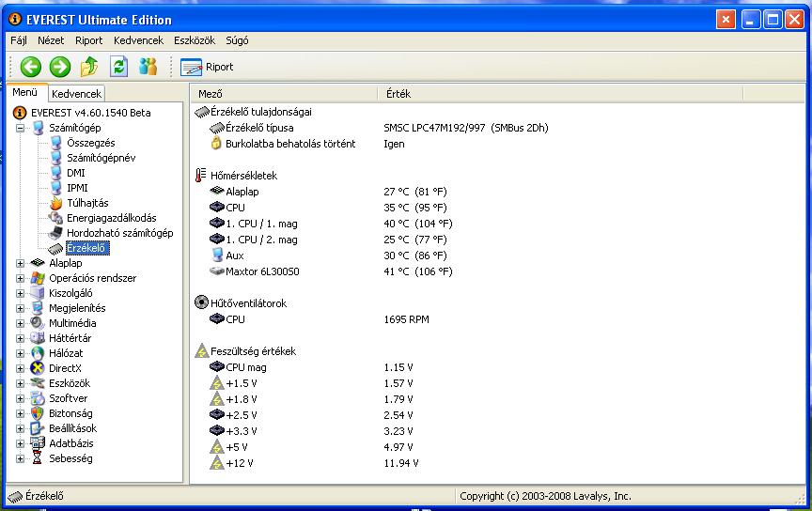Go up one level with the folder arrow icon
Viewport: 812px width, 511px height.
(89, 67)
